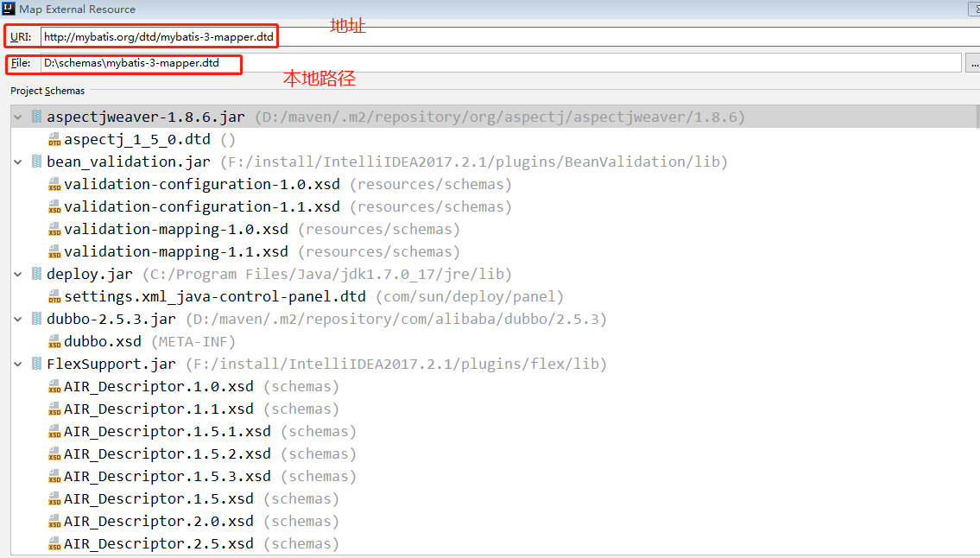Click the IntelliJ logo in the title bar
Screen dimensions: 980x558
click(x=9, y=9)
